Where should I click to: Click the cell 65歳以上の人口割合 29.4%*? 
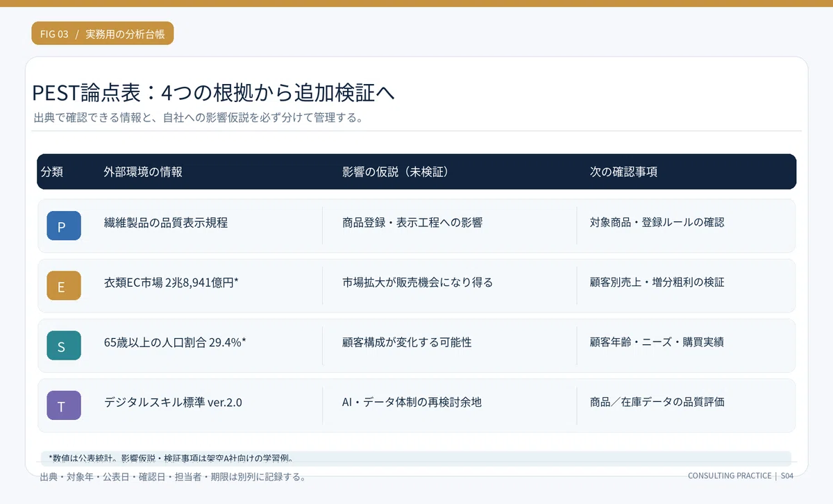(175, 342)
